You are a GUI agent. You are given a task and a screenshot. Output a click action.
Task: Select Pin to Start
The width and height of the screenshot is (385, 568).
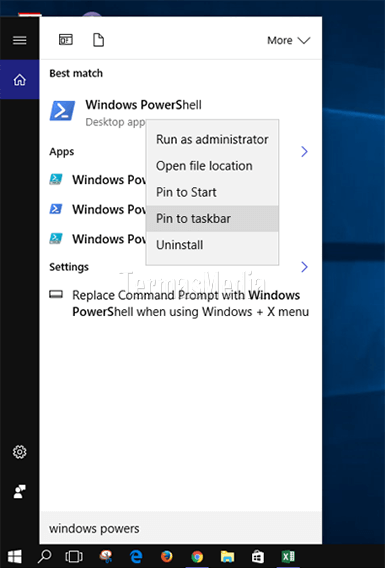(212, 192)
